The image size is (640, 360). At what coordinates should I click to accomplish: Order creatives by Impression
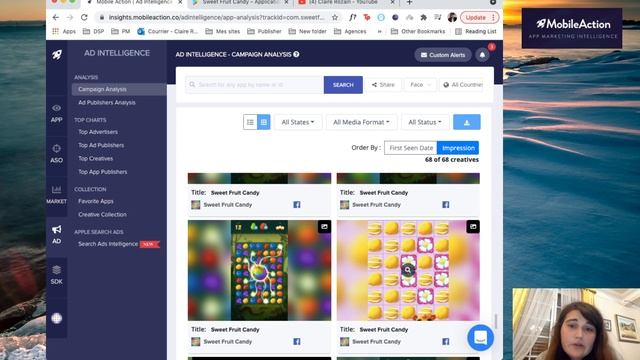[458, 148]
